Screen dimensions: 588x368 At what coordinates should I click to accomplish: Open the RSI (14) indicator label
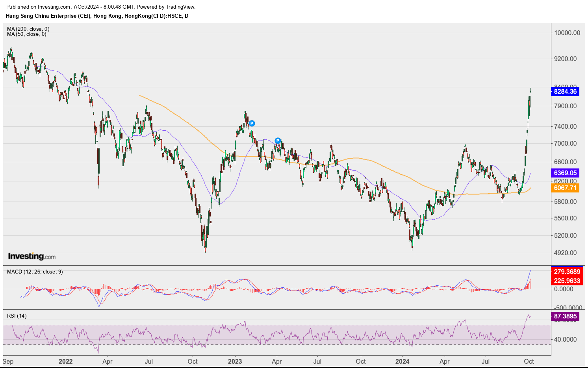(x=17, y=316)
